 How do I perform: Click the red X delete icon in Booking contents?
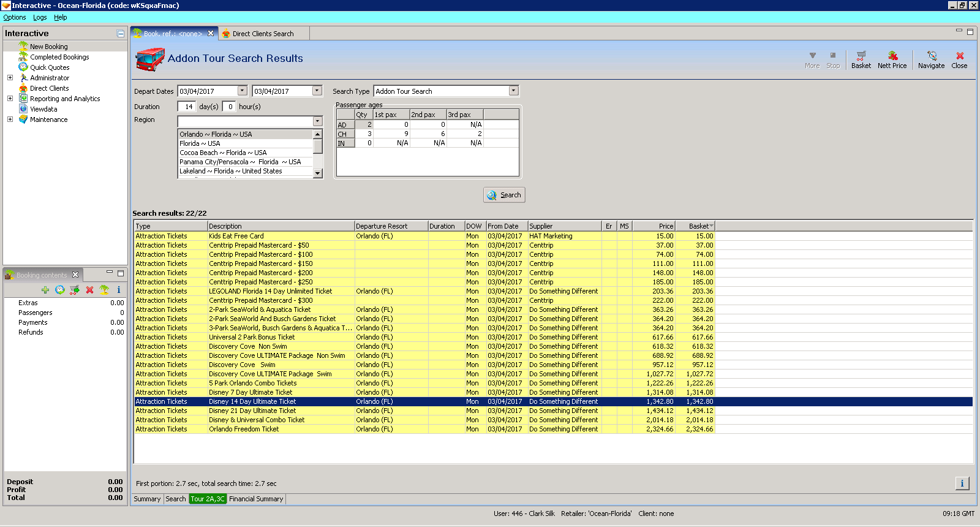89,290
